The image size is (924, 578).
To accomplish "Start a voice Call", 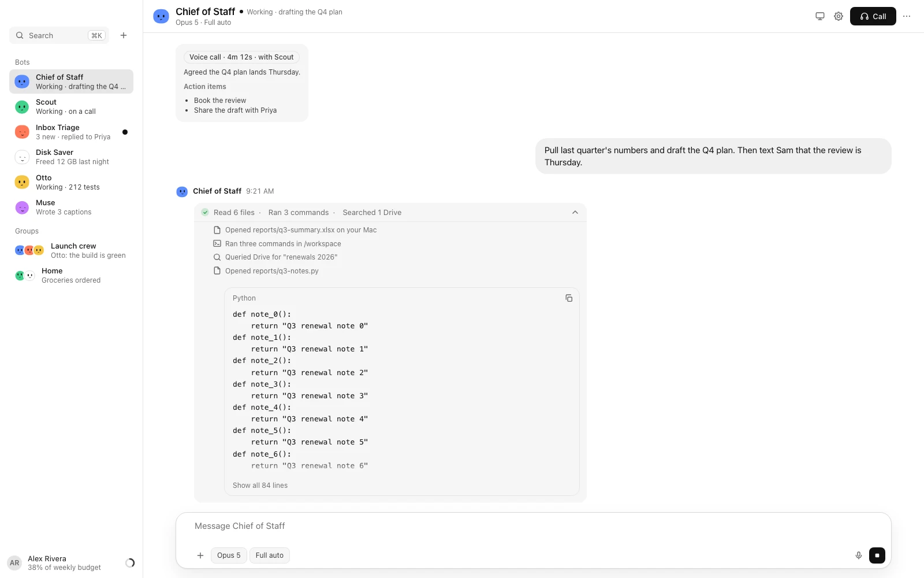I will point(873,16).
